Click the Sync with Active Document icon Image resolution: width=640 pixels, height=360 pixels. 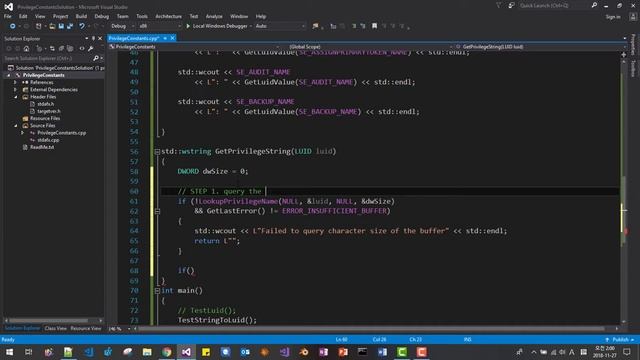(52, 49)
